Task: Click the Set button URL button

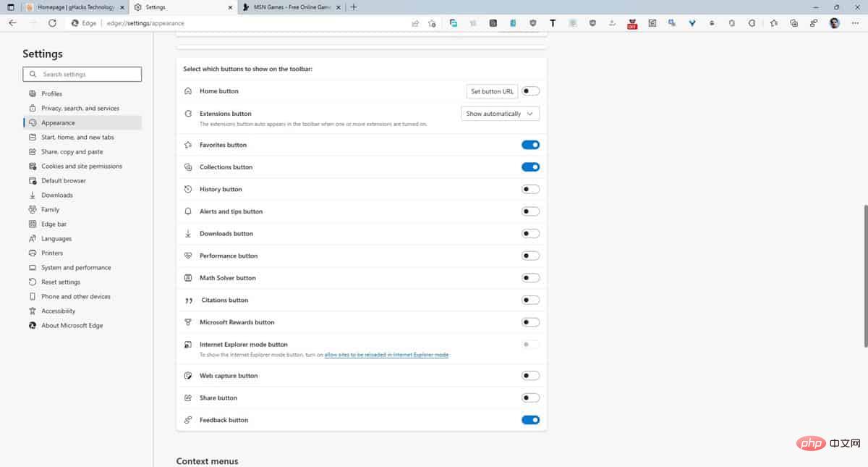Action: tap(492, 91)
